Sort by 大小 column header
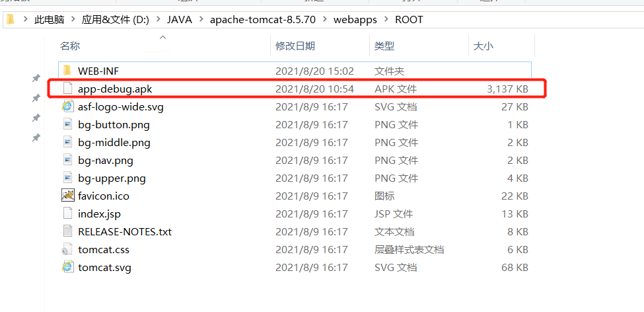The image size is (644, 312). click(483, 46)
